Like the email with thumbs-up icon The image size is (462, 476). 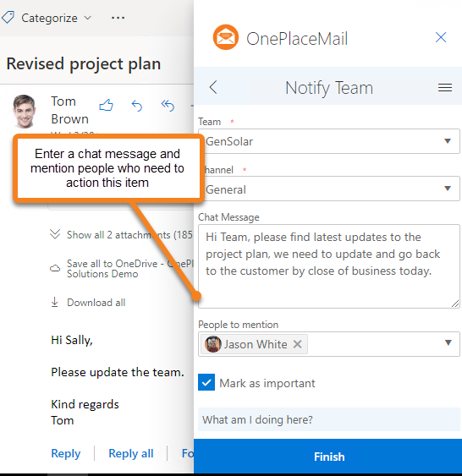(x=107, y=106)
